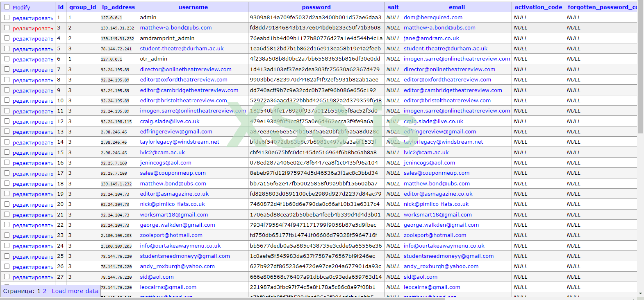Sort by the password column header

[316, 7]
